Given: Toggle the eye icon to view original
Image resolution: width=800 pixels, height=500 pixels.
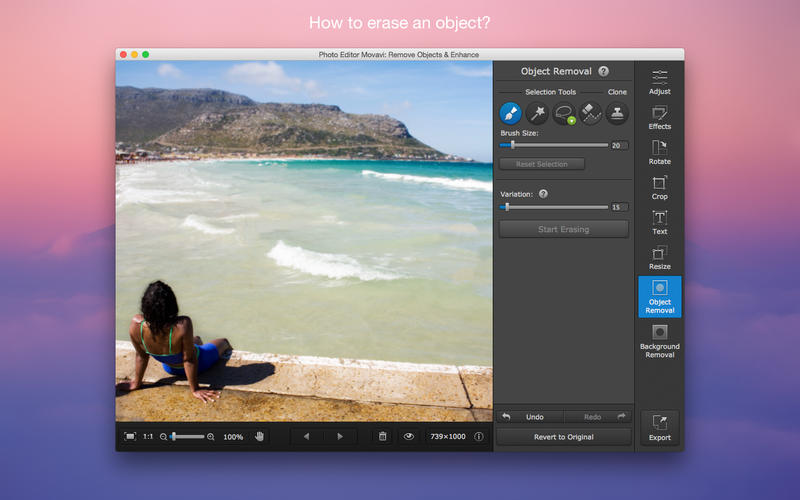Looking at the screenshot, I should tap(408, 436).
